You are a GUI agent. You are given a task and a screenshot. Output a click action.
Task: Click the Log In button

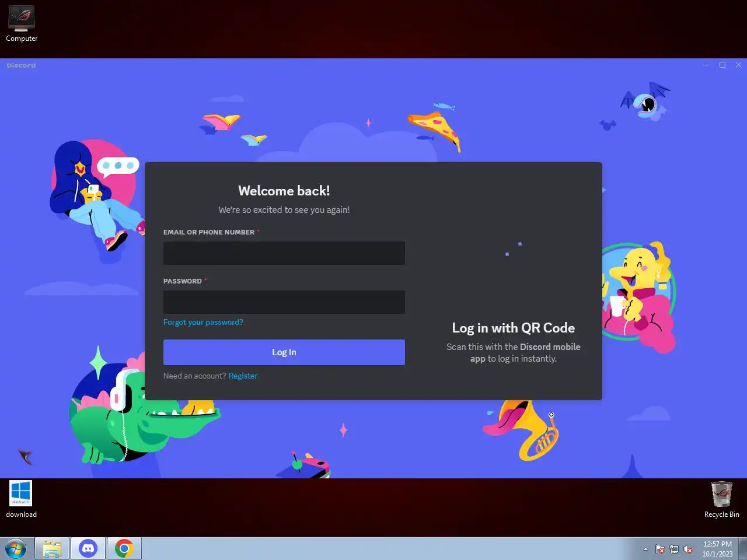pyautogui.click(x=284, y=352)
